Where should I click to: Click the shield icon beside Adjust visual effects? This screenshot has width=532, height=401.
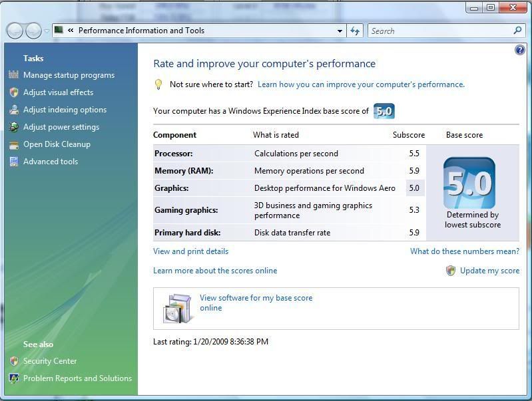(x=13, y=92)
